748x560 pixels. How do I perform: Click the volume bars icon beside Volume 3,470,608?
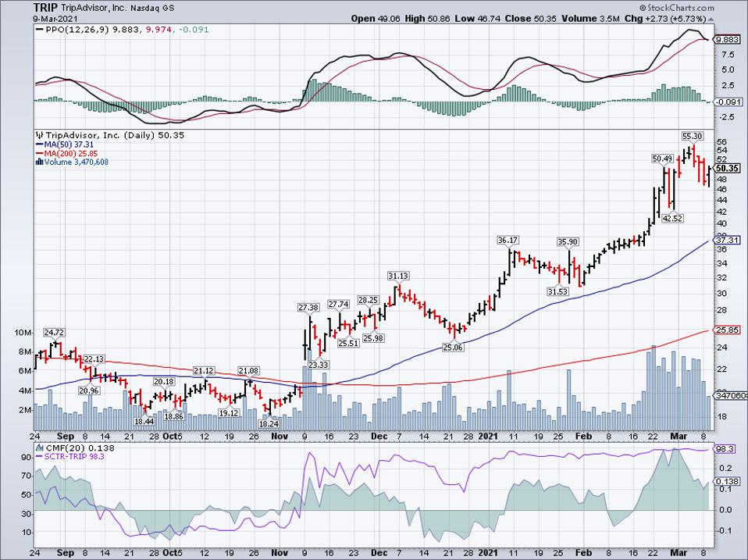click(40, 162)
